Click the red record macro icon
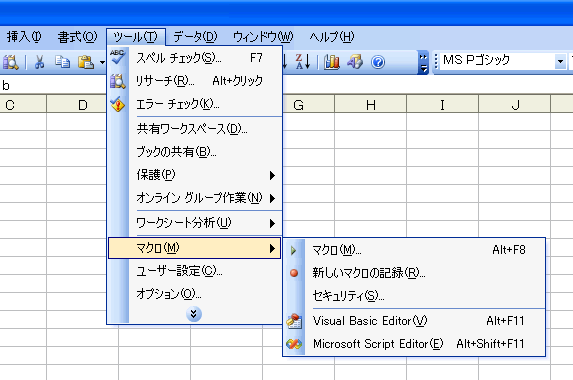This screenshot has height=380, width=573. click(294, 273)
